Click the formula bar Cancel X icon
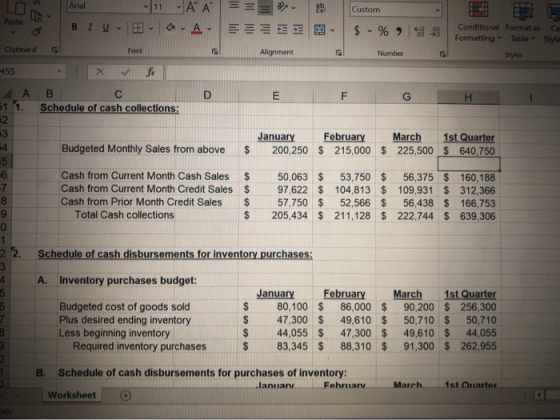This screenshot has width=560, height=420. click(x=100, y=72)
